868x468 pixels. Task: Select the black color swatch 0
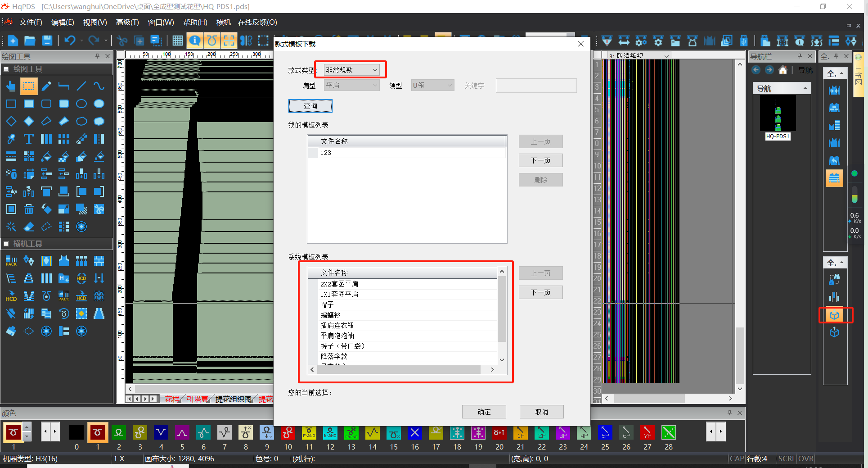pyautogui.click(x=76, y=432)
